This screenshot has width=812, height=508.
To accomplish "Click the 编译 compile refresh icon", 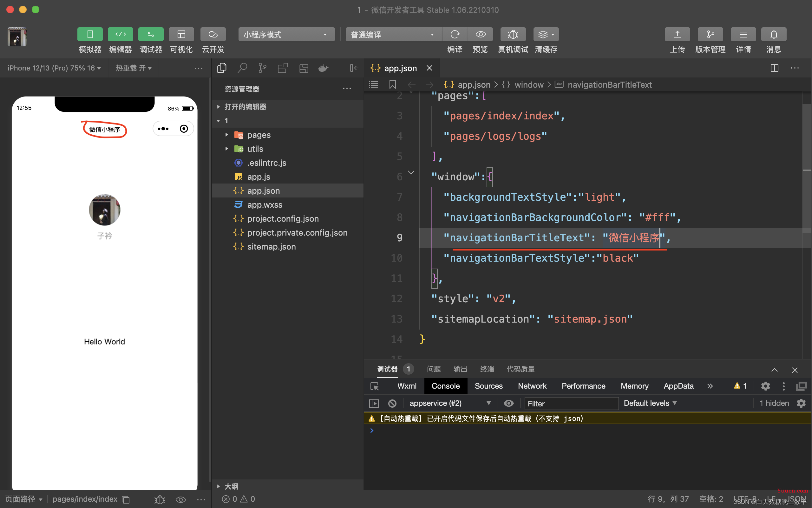I will pos(455,34).
